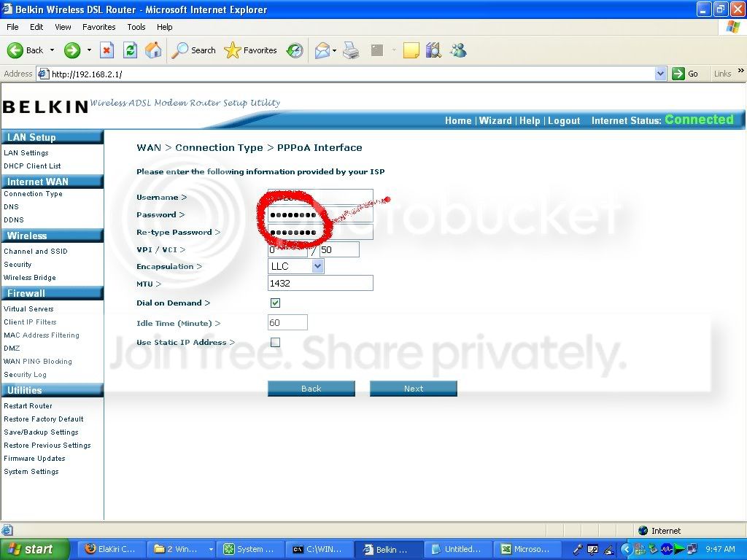
Task: Open Firmware Updates page
Action: coord(34,459)
